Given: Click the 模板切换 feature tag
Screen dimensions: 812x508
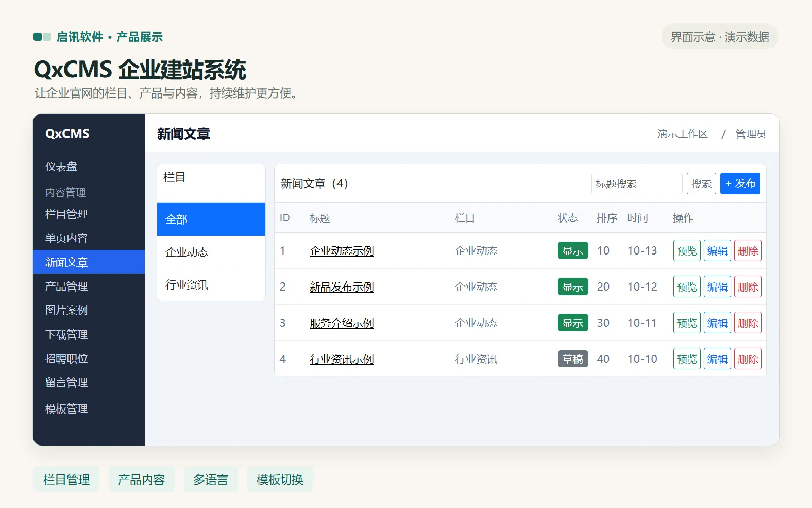Looking at the screenshot, I should click(280, 480).
